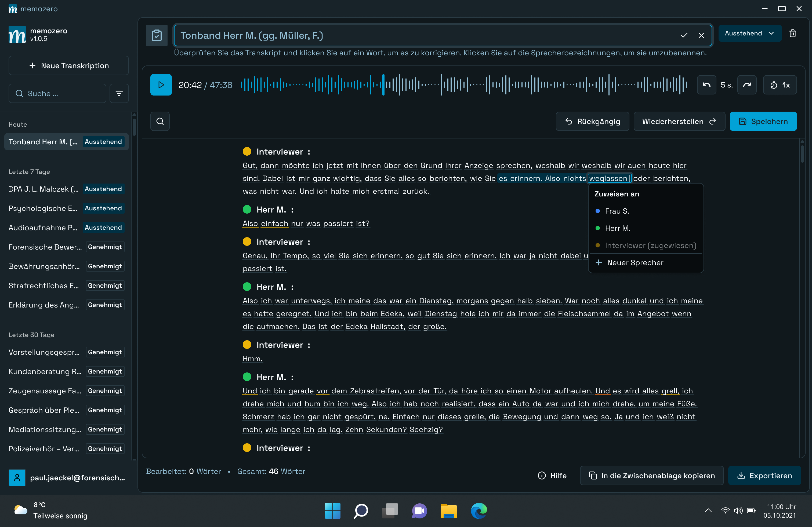
Task: Assign the segment to Herr M.
Action: click(x=618, y=228)
